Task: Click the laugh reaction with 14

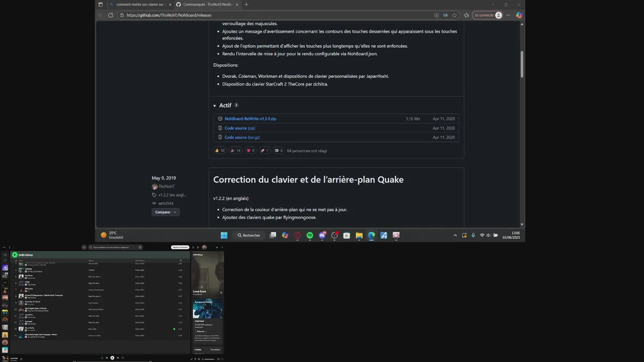Action: coord(235,150)
